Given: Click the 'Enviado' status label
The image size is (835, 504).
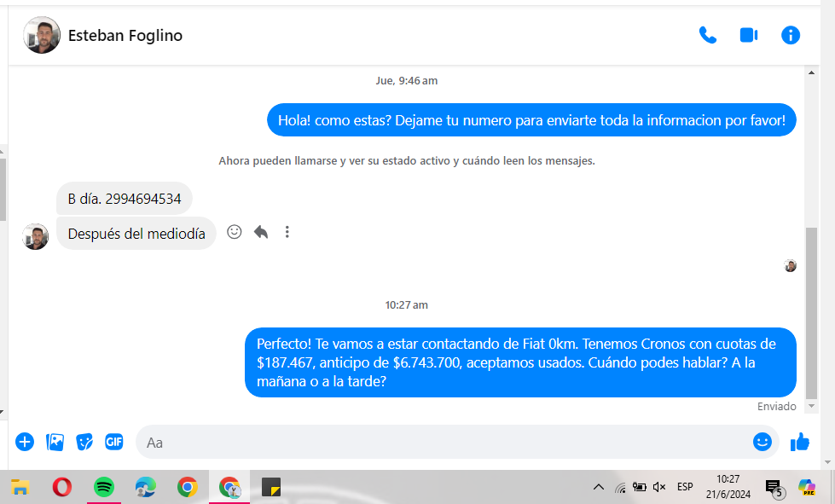Looking at the screenshot, I should coord(776,406).
